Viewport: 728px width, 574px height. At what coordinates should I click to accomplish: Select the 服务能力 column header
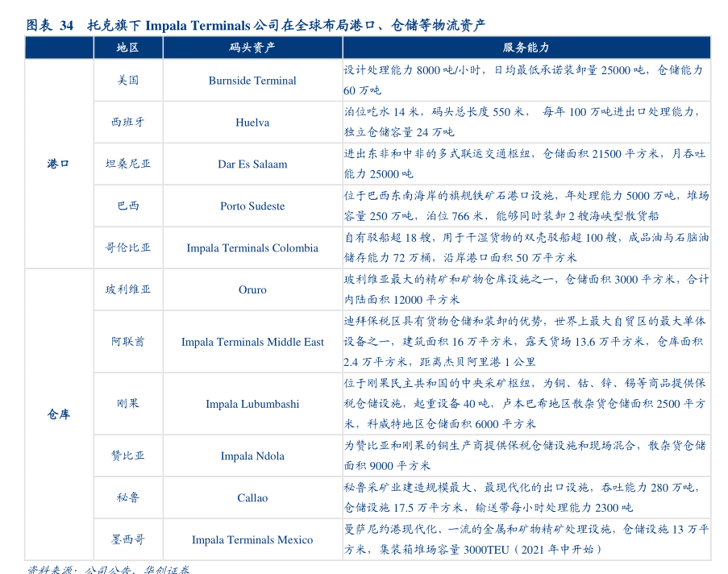(x=526, y=48)
